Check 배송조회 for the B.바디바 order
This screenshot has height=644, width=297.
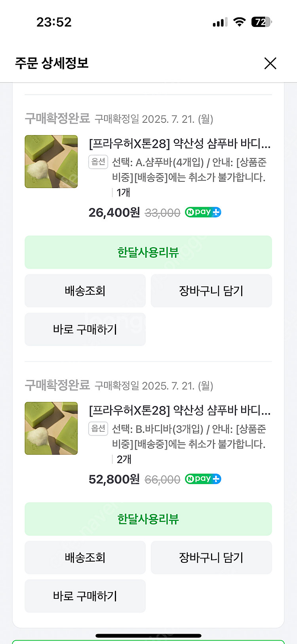[x=85, y=557]
